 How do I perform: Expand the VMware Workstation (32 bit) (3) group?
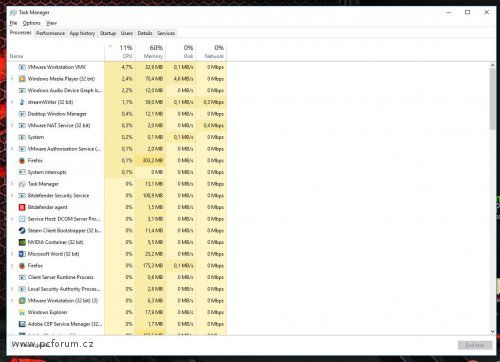click(x=12, y=301)
